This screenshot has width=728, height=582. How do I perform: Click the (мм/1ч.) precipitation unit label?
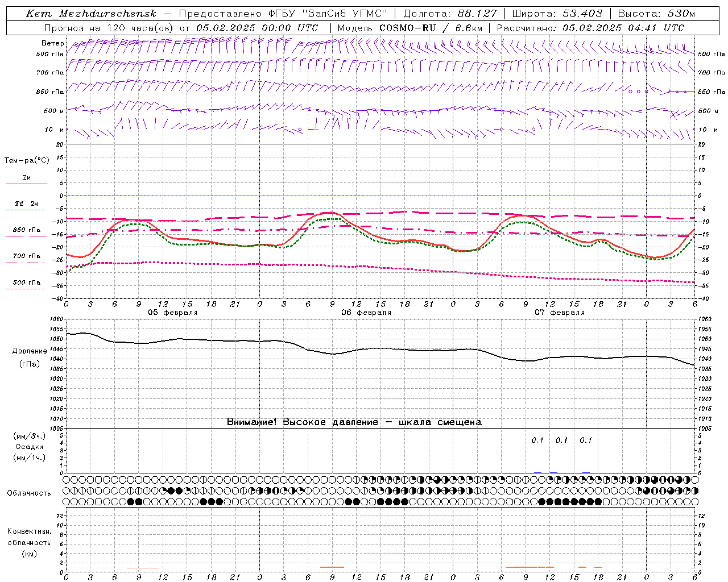tap(30, 458)
